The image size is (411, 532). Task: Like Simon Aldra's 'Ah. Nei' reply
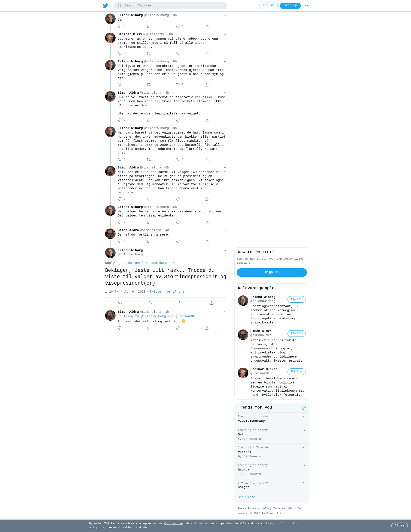178,328
